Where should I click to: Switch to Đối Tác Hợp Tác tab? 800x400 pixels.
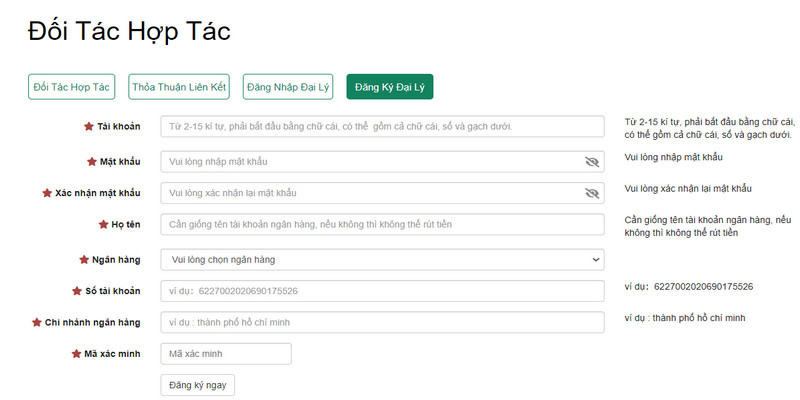[72, 87]
